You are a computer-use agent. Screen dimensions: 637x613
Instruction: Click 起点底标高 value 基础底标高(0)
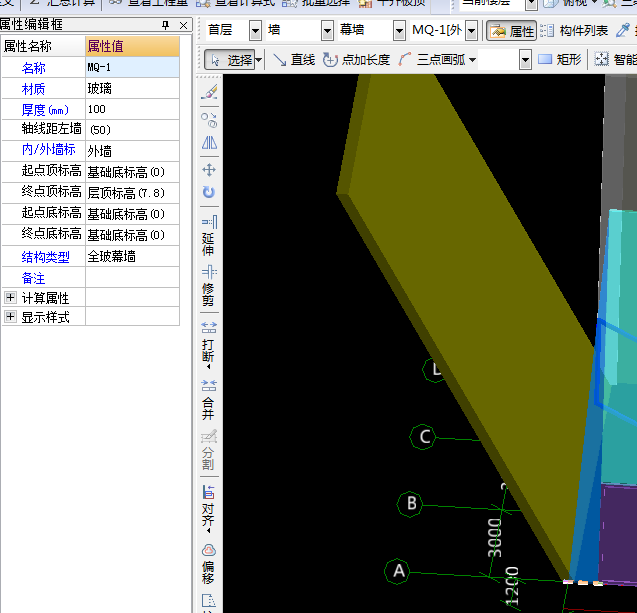pos(132,214)
